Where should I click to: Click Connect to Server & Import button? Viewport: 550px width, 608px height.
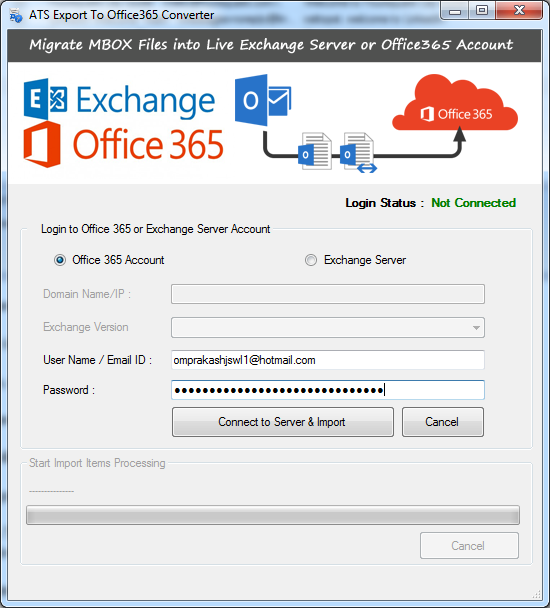(x=283, y=422)
